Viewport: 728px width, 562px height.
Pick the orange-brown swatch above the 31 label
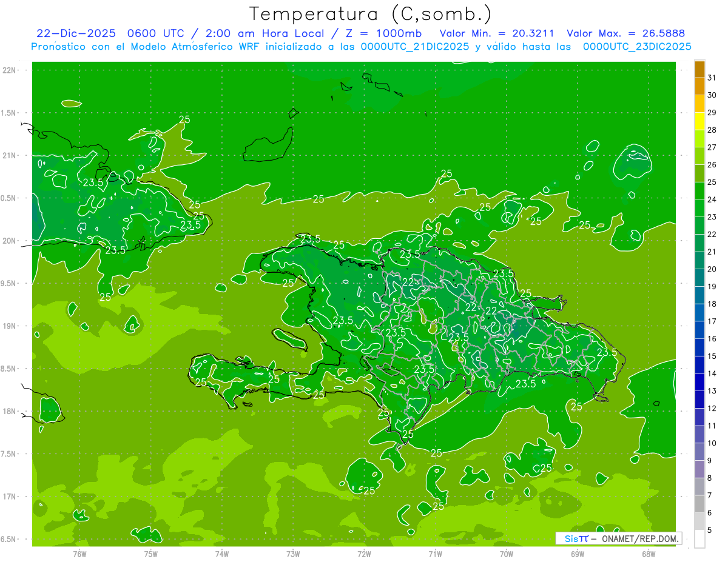(x=699, y=70)
